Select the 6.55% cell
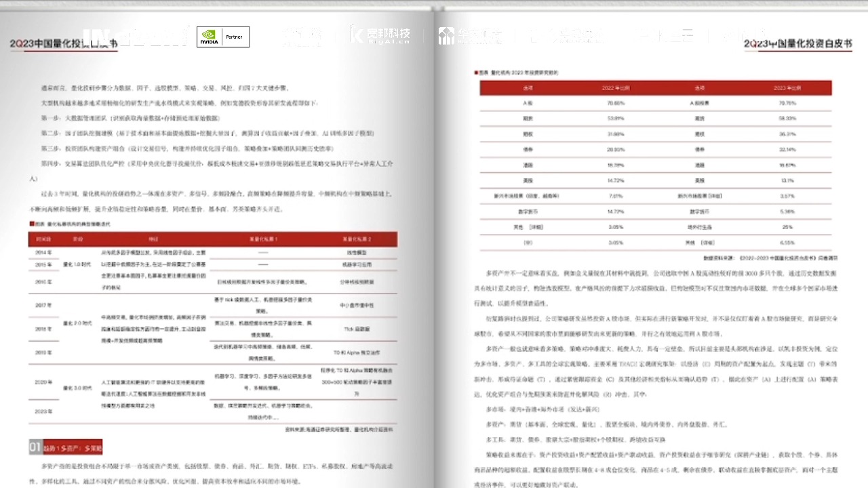This screenshot has height=488, width=868. click(x=787, y=243)
